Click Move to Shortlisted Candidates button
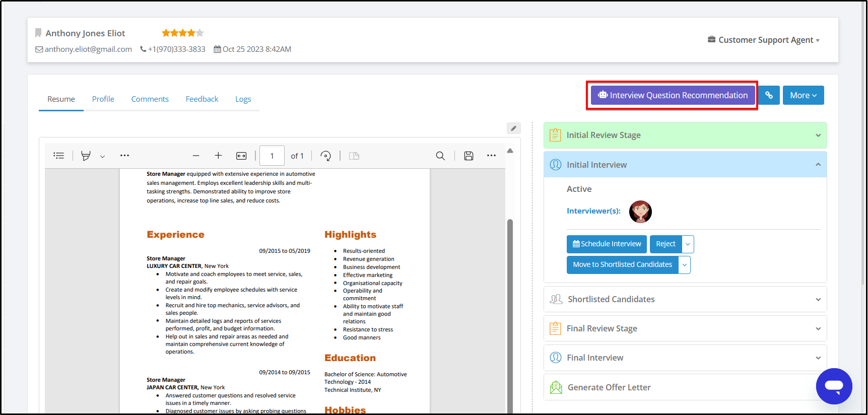 pos(622,264)
